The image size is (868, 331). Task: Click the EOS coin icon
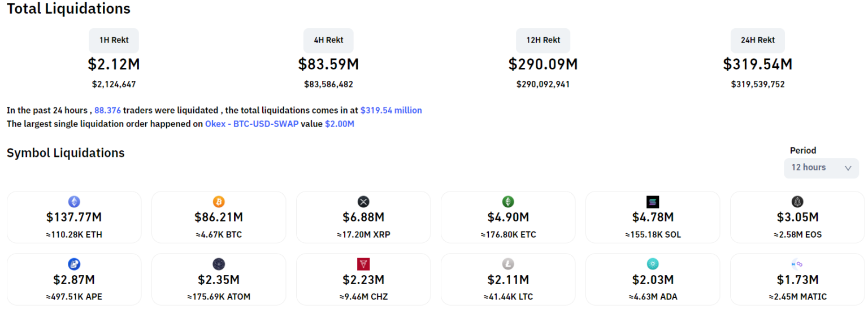(x=797, y=202)
